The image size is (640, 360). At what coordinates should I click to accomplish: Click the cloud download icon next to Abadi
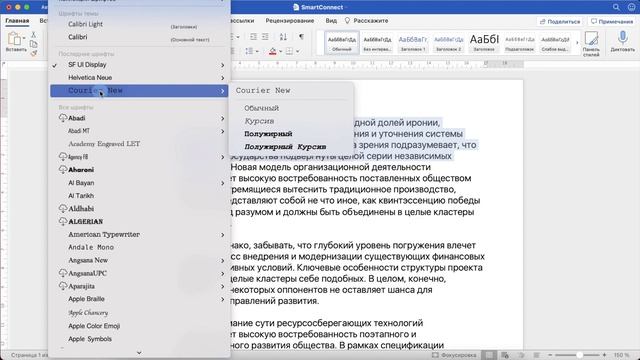tap(62, 118)
